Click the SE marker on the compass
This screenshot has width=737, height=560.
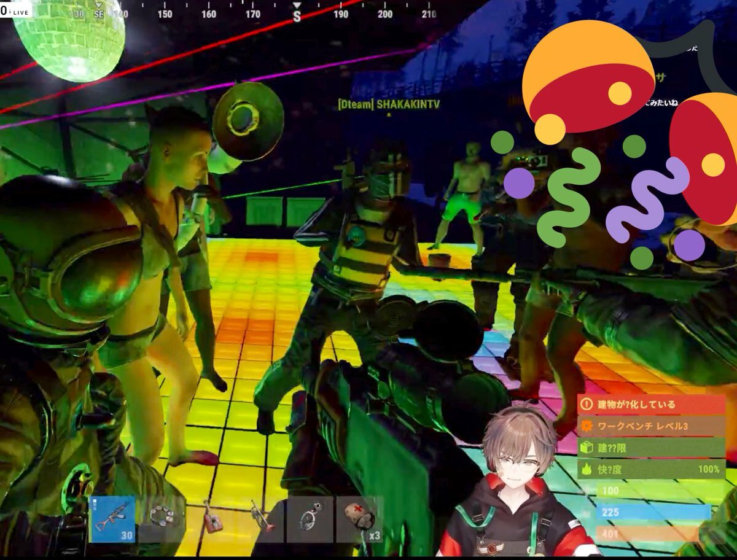pos(99,14)
